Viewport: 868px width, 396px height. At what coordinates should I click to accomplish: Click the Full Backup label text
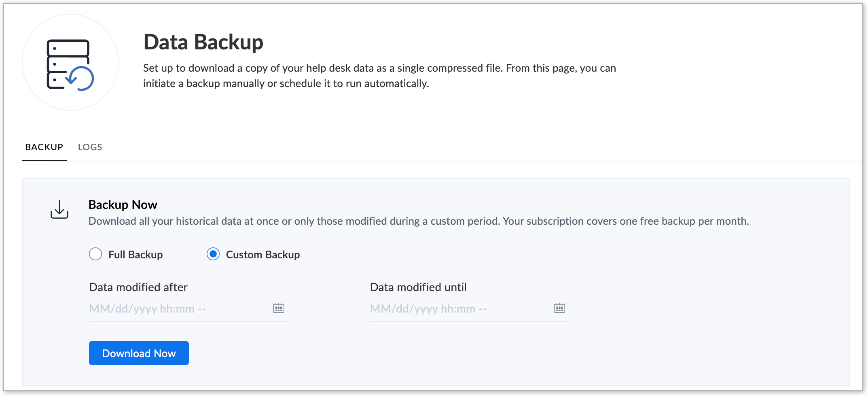pyautogui.click(x=135, y=255)
